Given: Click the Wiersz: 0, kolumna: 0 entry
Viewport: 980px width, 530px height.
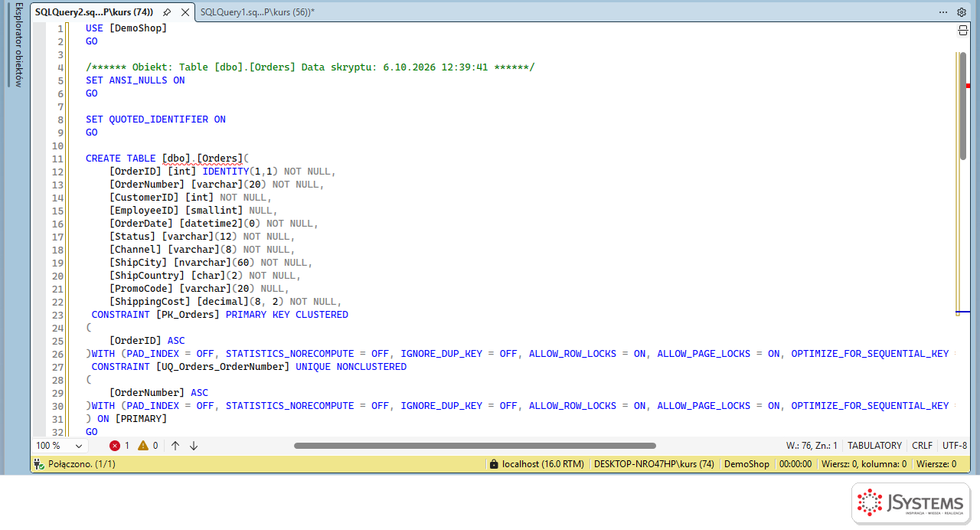Looking at the screenshot, I should [864, 463].
